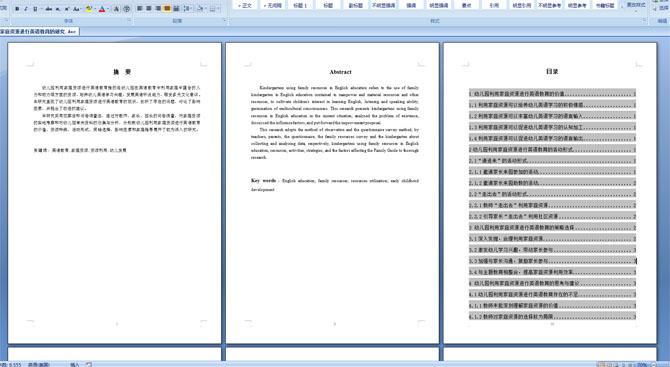Viewport: 670px width, 367px height.
Task: Apply subscript formatting
Action: 58,9
